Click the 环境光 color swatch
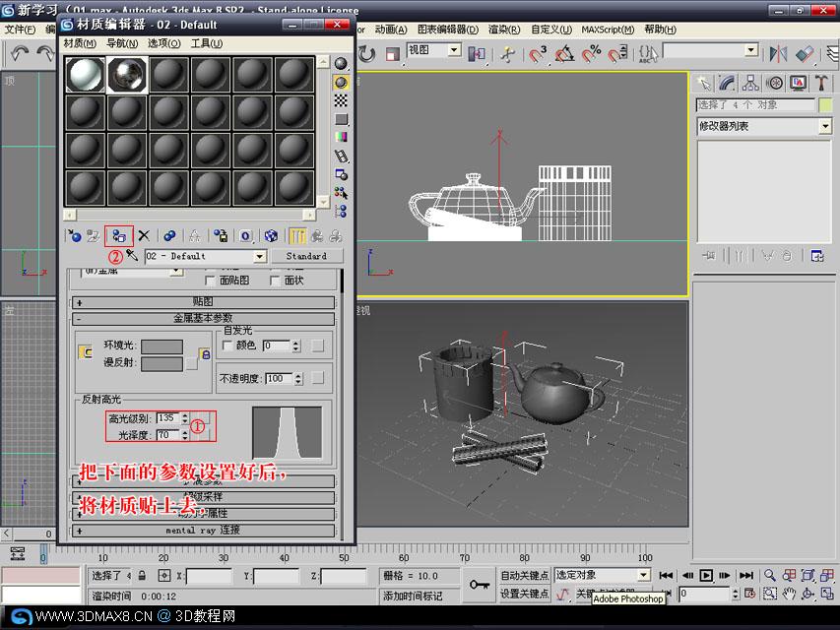The width and height of the screenshot is (840, 630). 162,346
